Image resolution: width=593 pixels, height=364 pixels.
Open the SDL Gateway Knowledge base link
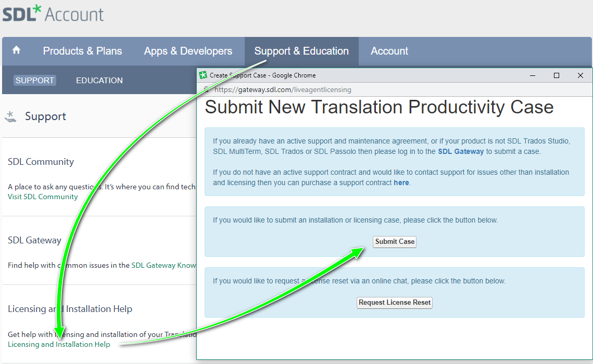click(x=163, y=265)
